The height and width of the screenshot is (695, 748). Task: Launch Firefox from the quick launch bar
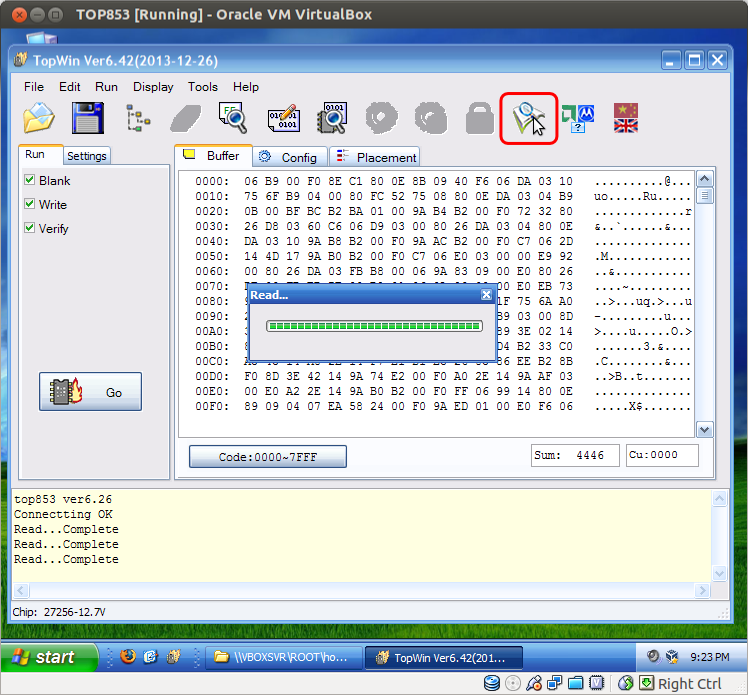coord(127,657)
